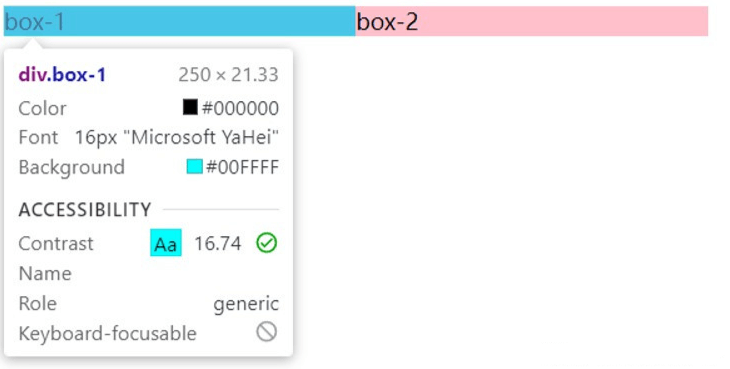Click the green contrast checkmark icon
This screenshot has width=730, height=369.
point(267,243)
